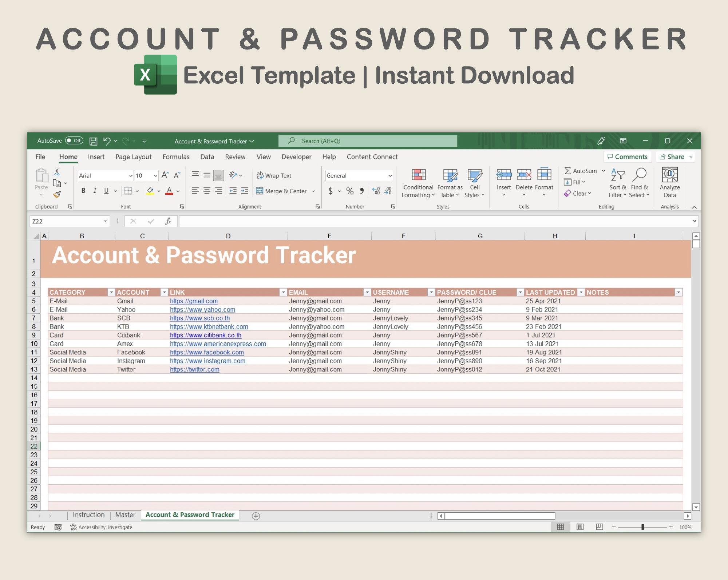728x580 pixels.
Task: Open the CATEGORY column filter dropdown
Action: 111,292
